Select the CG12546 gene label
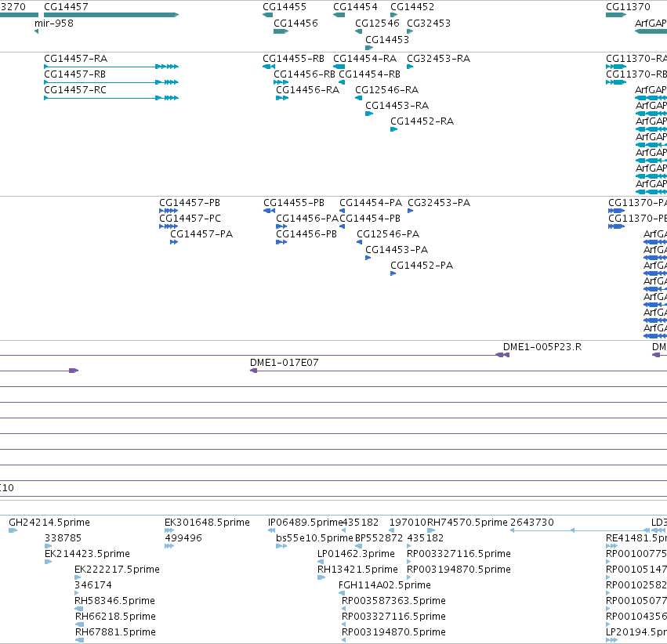This screenshot has width=667, height=644. pos(377,23)
